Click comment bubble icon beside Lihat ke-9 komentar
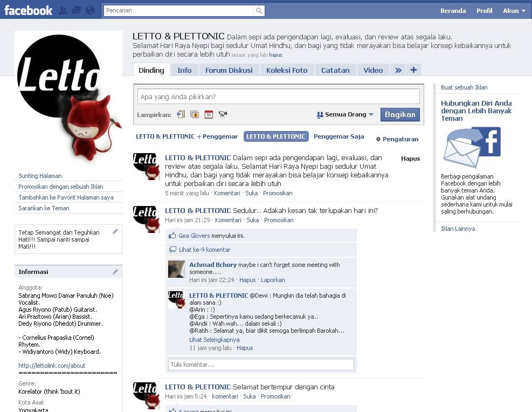This screenshot has width=532, height=412. [x=172, y=250]
